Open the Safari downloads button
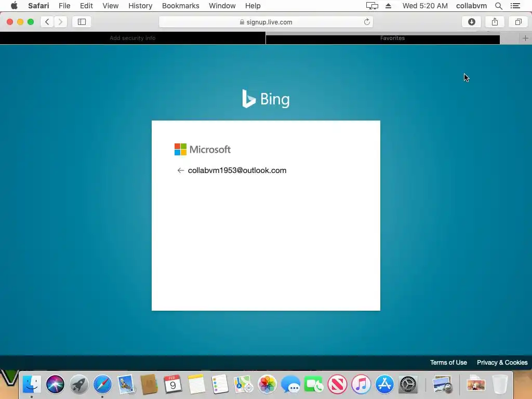 (472, 22)
